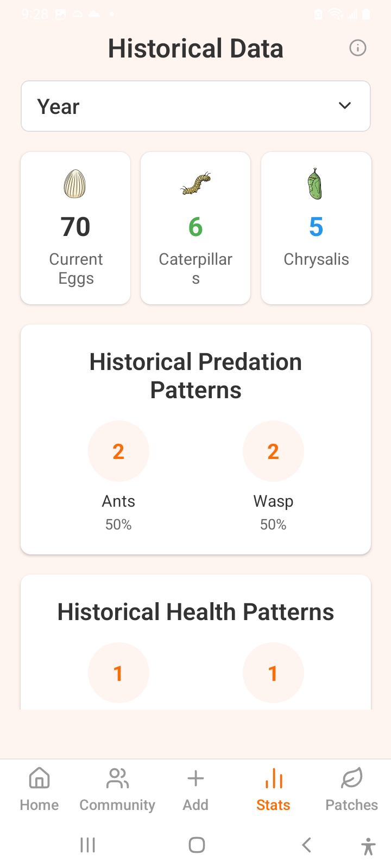Go to the Home tab
This screenshot has width=391, height=868.
click(x=39, y=789)
